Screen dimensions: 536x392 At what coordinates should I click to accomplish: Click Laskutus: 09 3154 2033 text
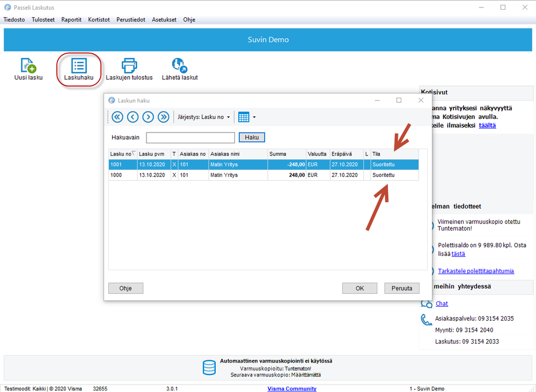(x=467, y=342)
